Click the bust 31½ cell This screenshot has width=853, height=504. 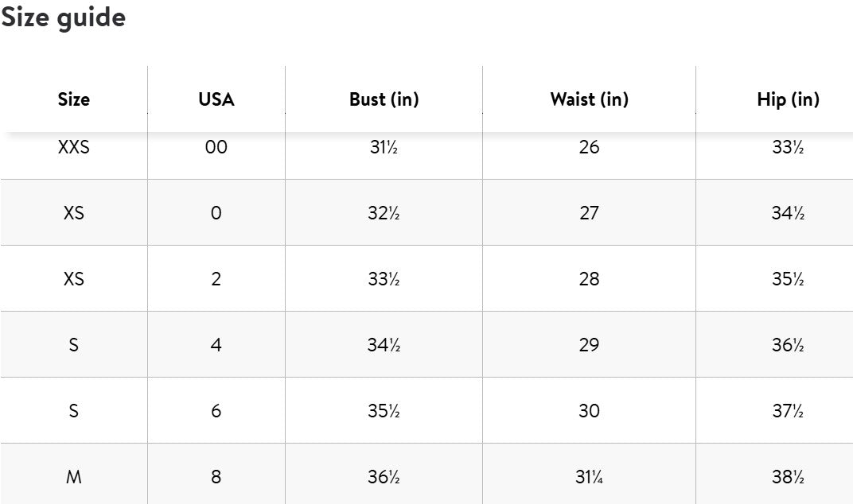click(384, 147)
